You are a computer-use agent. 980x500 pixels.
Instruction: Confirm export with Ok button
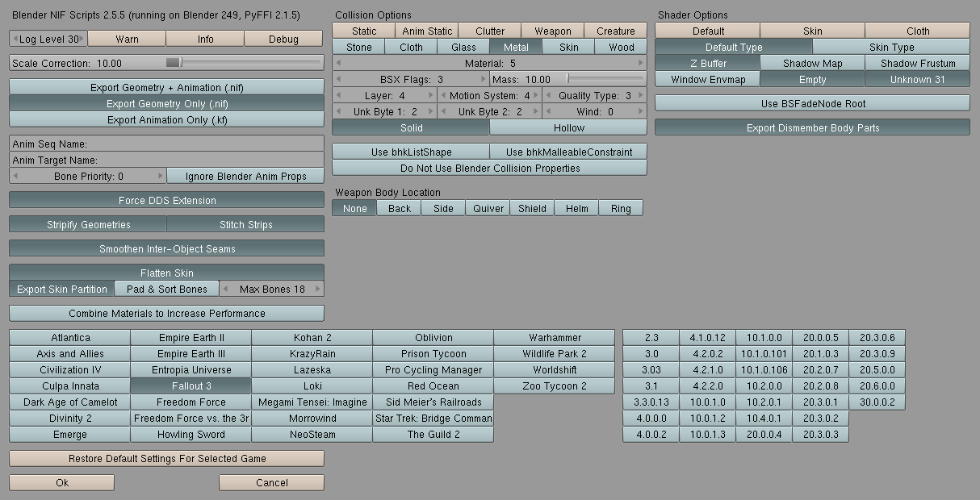tap(62, 482)
